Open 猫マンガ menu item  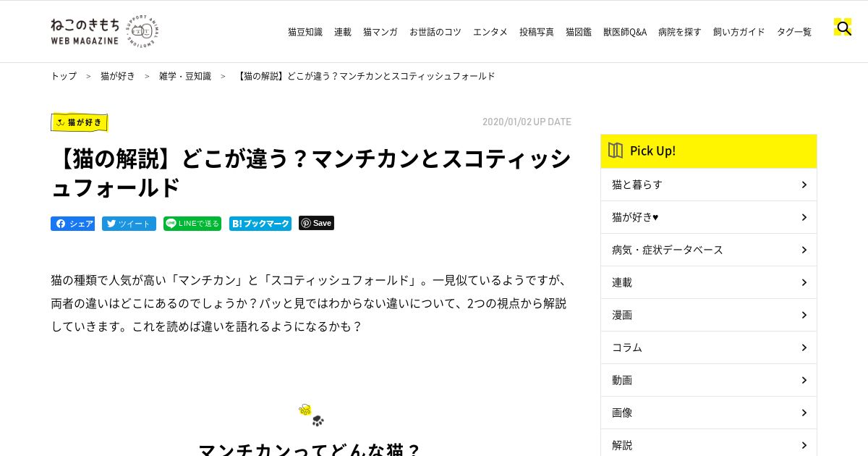tap(380, 32)
